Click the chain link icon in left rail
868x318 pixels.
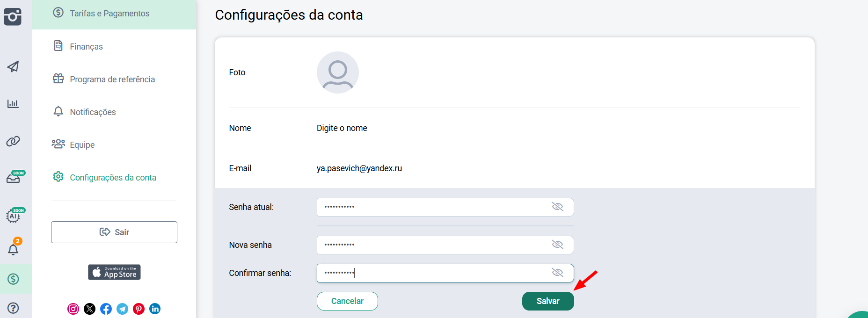click(13, 141)
